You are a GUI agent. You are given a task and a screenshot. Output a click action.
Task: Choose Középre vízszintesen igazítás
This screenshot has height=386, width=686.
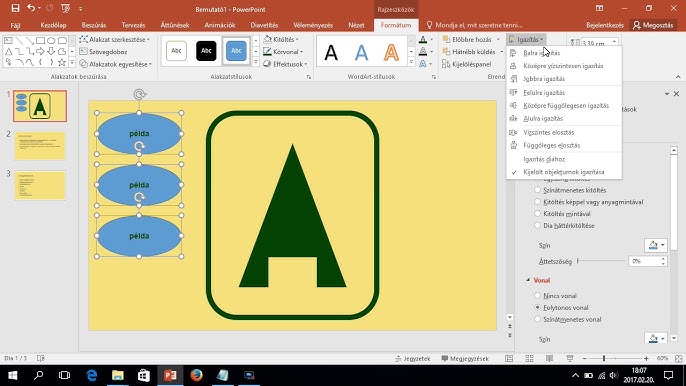click(x=564, y=66)
